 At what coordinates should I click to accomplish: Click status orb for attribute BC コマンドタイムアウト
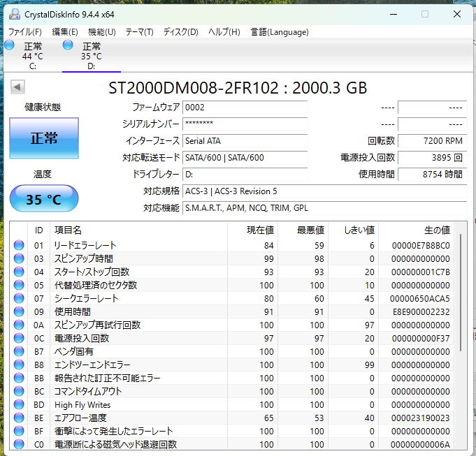(x=19, y=391)
